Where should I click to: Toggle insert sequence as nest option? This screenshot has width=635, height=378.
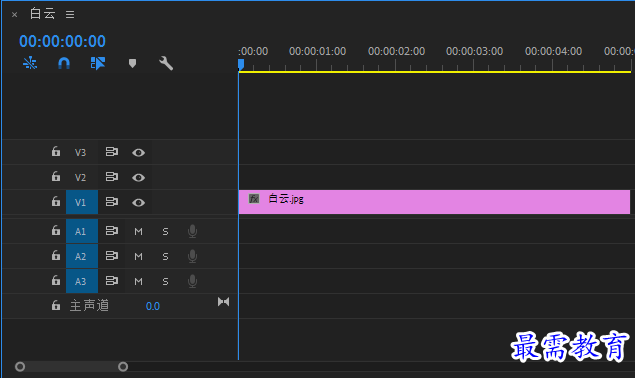(30, 63)
